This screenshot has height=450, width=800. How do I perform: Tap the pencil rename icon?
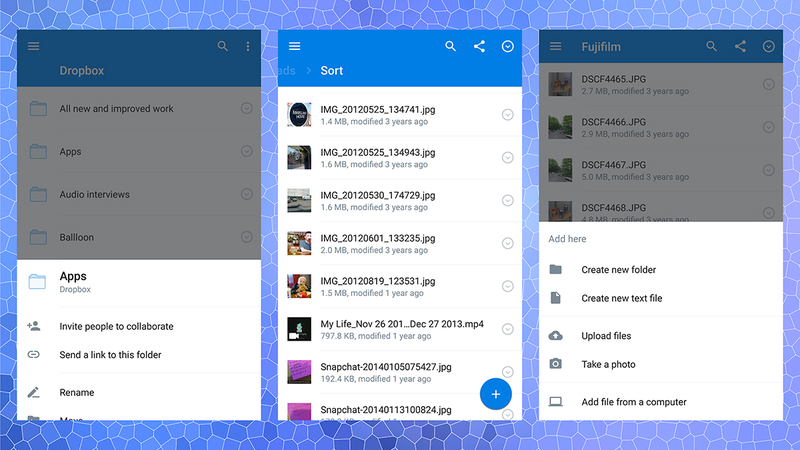point(34,392)
